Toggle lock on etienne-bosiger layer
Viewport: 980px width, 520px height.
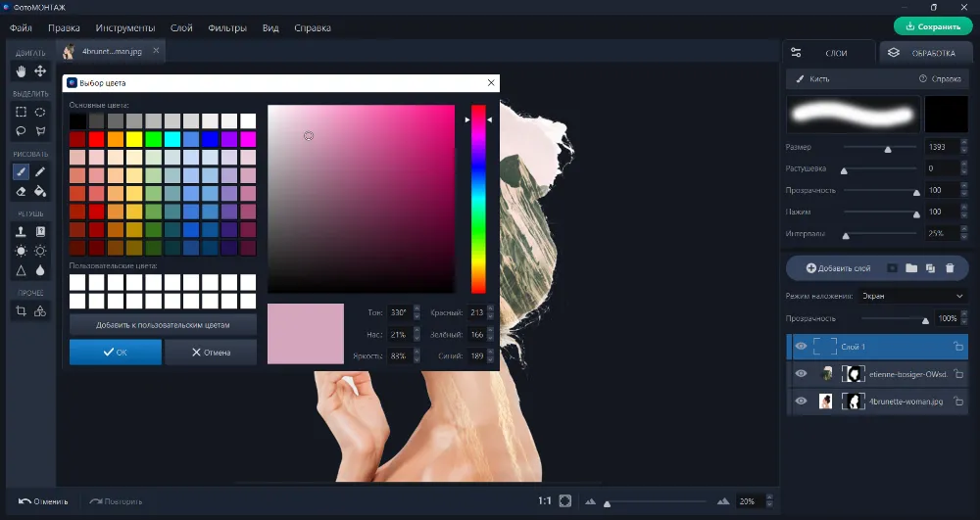coord(958,374)
